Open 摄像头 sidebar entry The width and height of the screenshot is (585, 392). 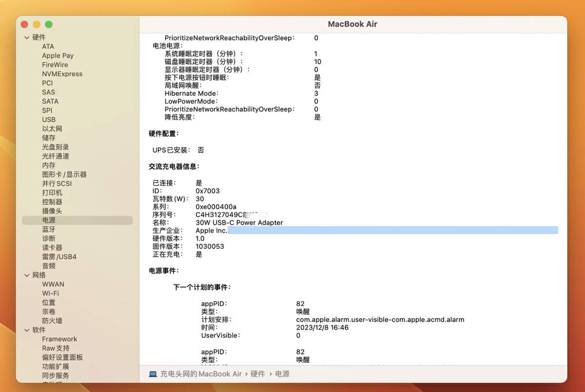(52, 211)
